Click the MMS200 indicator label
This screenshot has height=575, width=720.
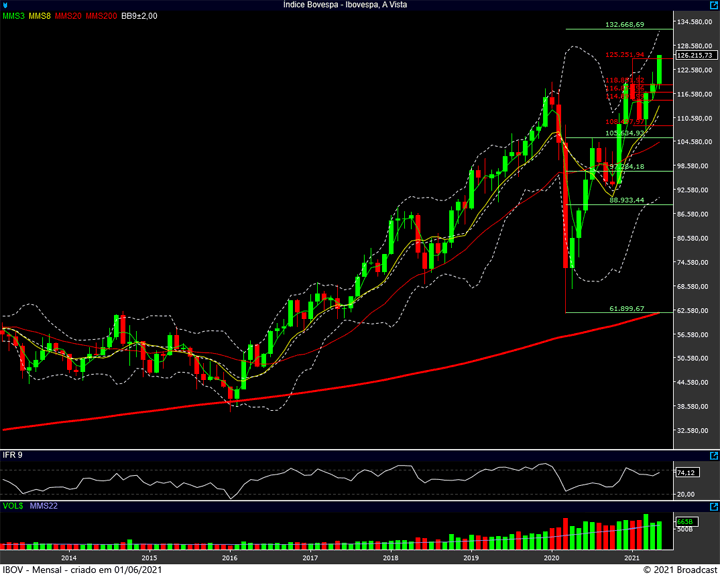click(x=100, y=16)
